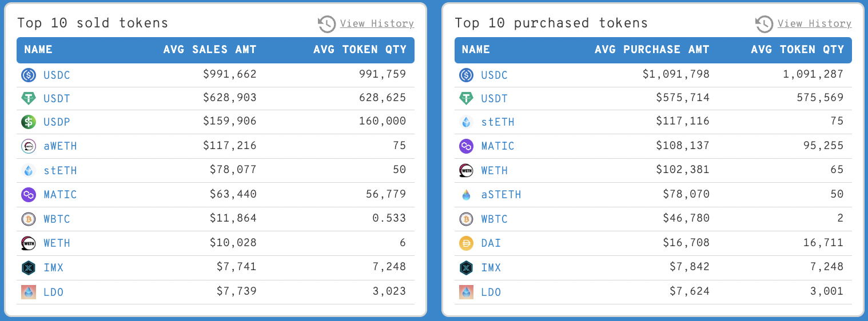
Task: Open the aWETH token link
Action: click(60, 146)
